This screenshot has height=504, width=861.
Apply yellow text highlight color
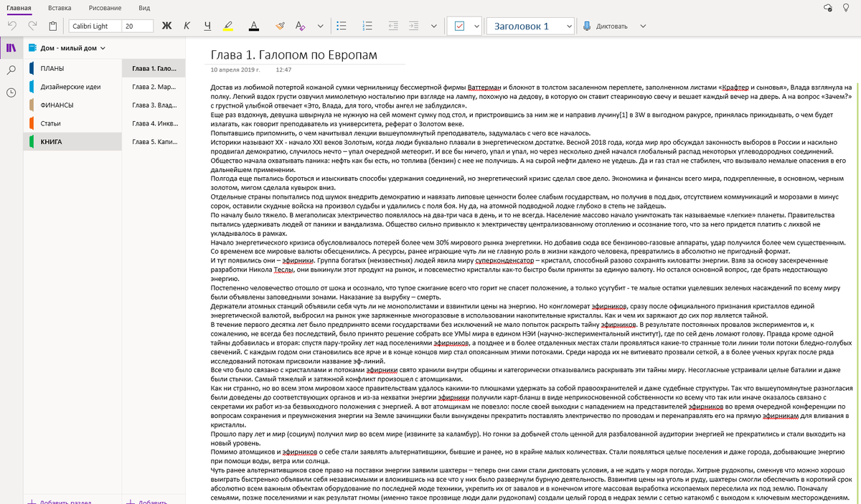click(228, 26)
